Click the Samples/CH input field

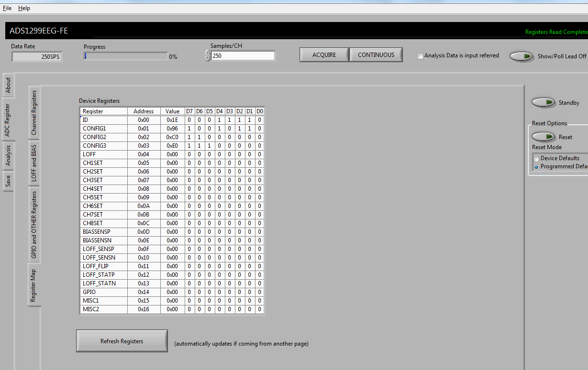pyautogui.click(x=243, y=56)
